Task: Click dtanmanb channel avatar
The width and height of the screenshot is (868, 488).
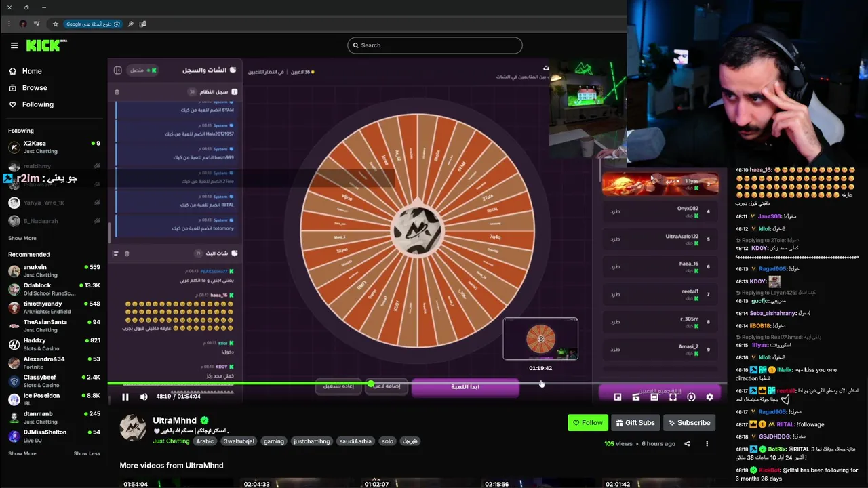Action: 14,418
